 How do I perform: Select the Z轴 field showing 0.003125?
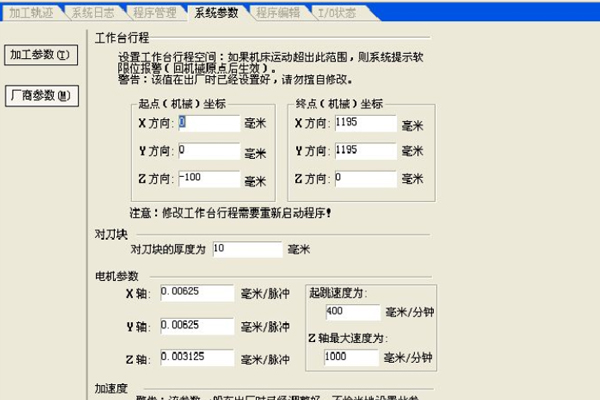tap(197, 358)
